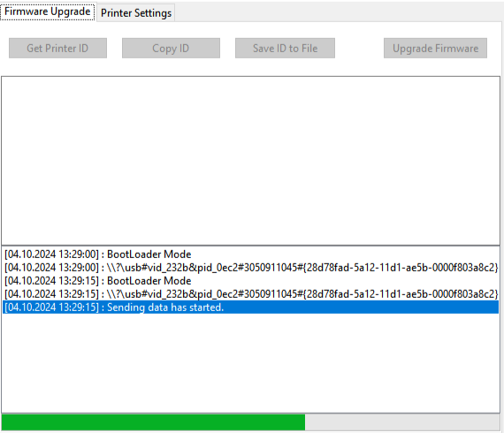Click inside the empty printer ID text area

click(251, 161)
